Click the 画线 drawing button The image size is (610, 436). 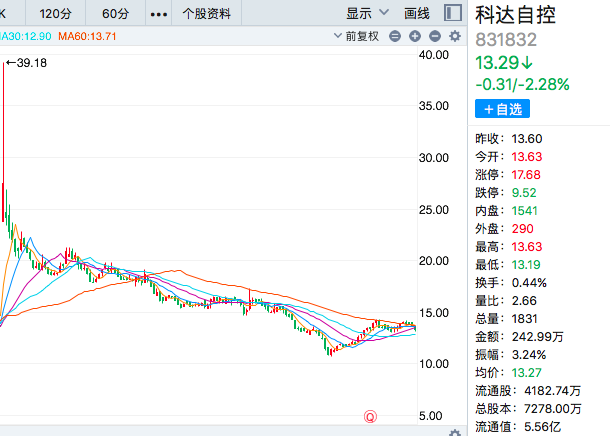pos(417,14)
